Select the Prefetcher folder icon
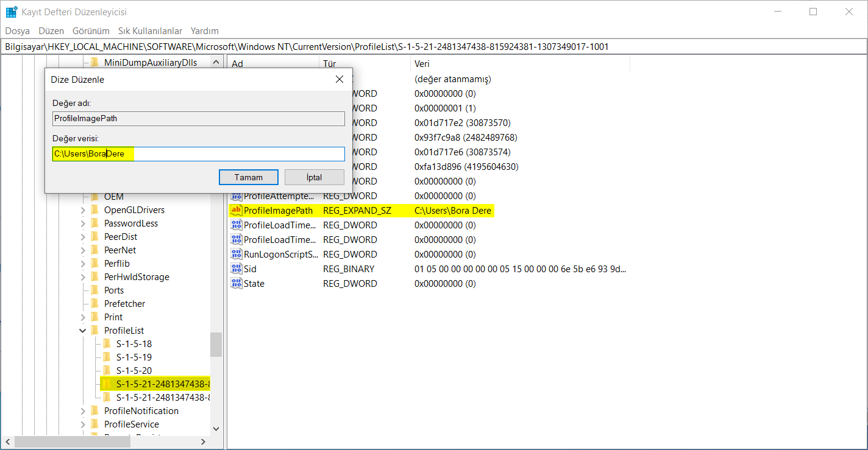The height and width of the screenshot is (450, 868). click(94, 304)
